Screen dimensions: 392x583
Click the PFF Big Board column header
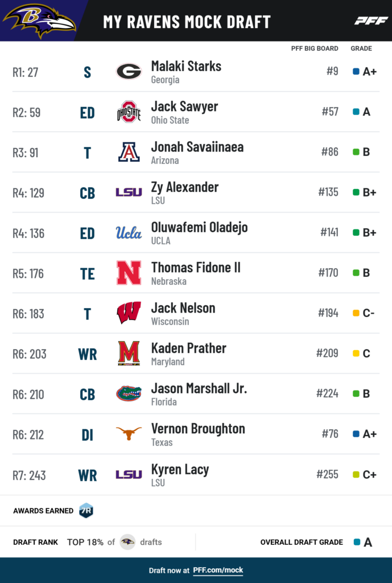tap(315, 48)
